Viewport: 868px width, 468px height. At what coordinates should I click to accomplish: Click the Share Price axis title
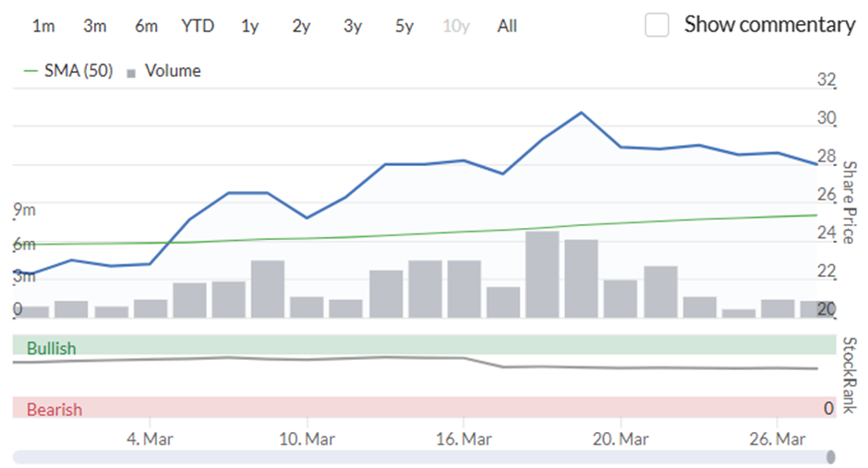[x=850, y=202]
